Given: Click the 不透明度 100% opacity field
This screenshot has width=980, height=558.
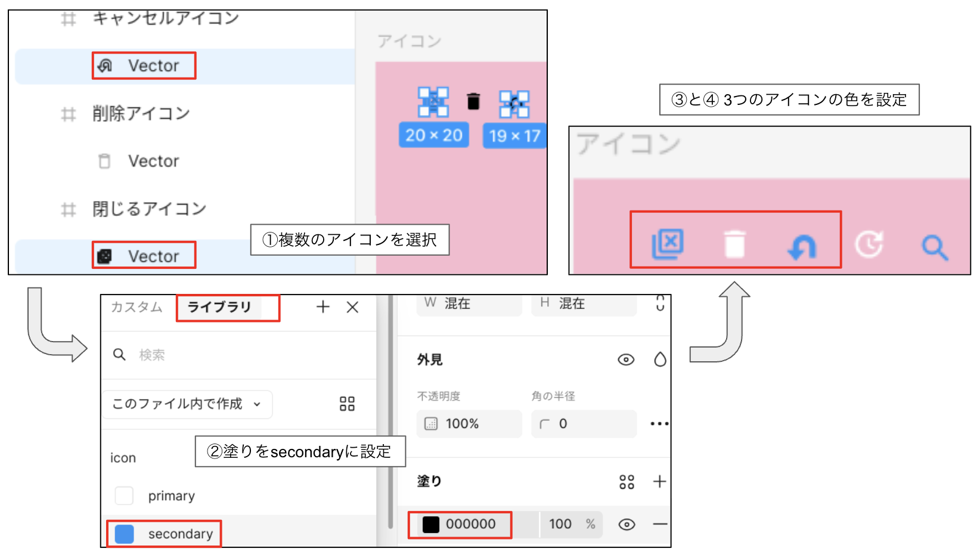Looking at the screenshot, I should click(x=469, y=424).
